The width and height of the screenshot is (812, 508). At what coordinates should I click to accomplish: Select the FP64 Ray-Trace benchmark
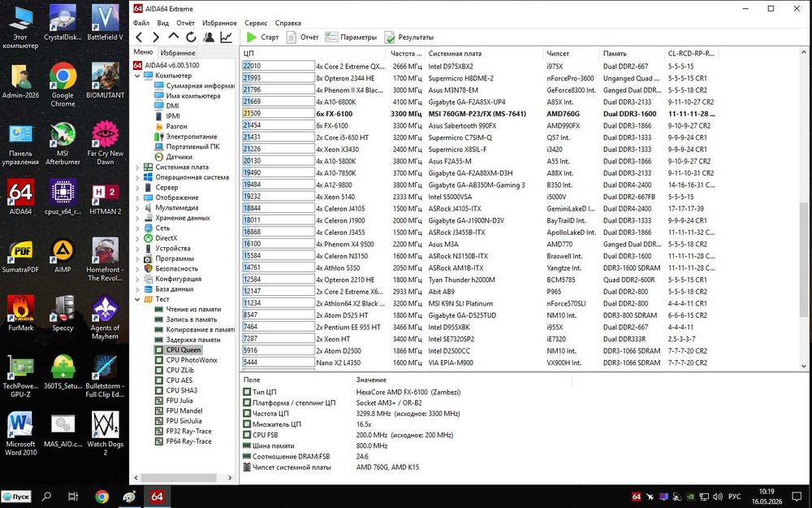coord(188,441)
